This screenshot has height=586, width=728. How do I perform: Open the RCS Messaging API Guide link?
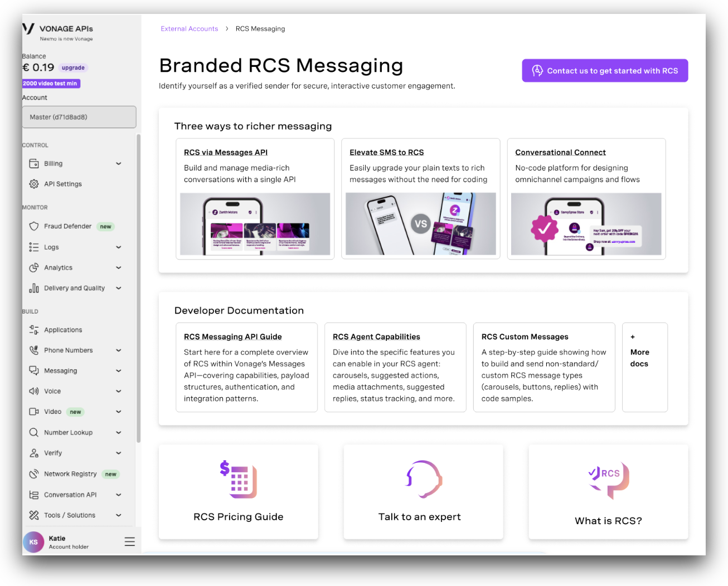tap(232, 337)
